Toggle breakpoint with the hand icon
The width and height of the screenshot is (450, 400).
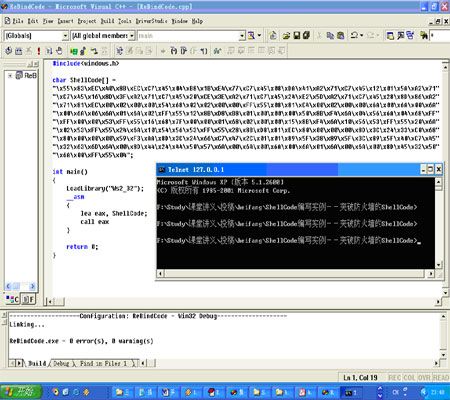59,51
